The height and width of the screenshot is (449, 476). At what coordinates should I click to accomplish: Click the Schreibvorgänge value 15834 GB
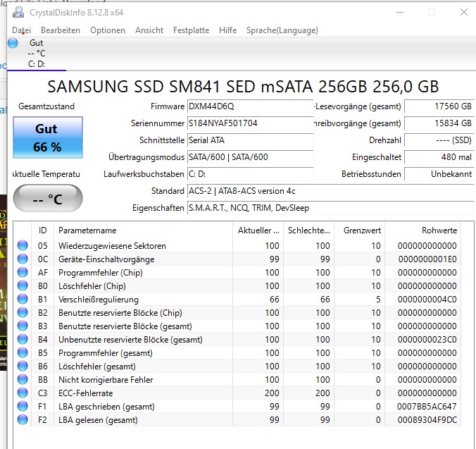[439, 123]
